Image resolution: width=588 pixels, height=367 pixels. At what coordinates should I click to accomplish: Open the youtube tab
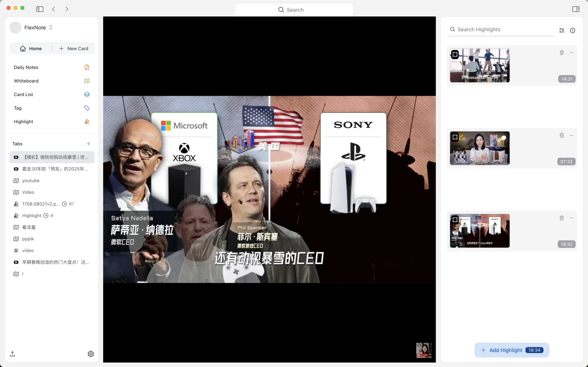coord(52,181)
